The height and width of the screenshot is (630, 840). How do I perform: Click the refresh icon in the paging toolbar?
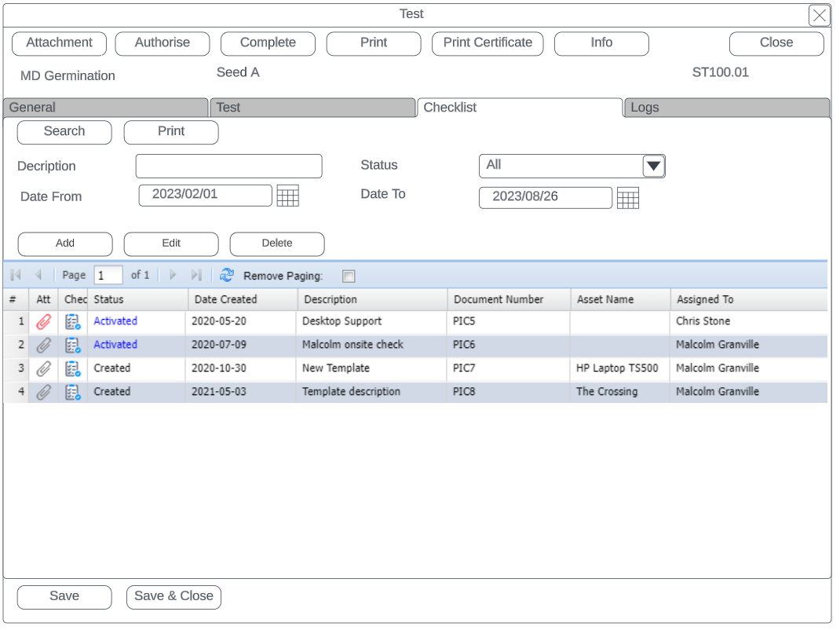[227, 275]
